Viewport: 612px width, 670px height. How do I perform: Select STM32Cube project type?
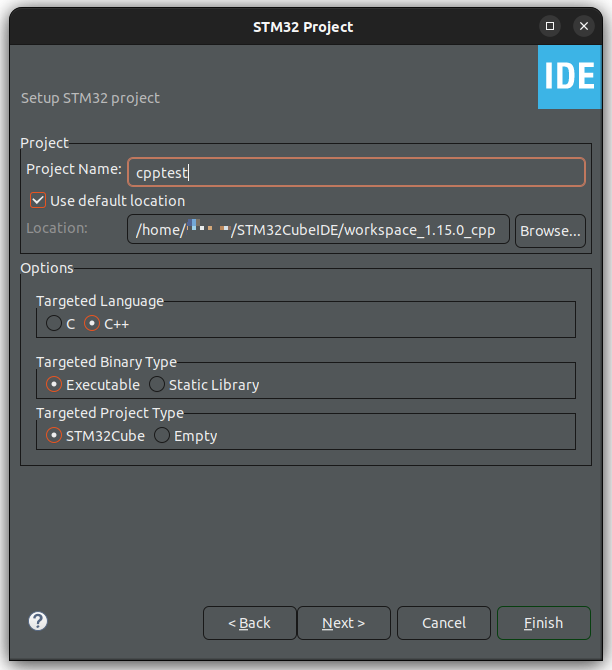tap(54, 435)
